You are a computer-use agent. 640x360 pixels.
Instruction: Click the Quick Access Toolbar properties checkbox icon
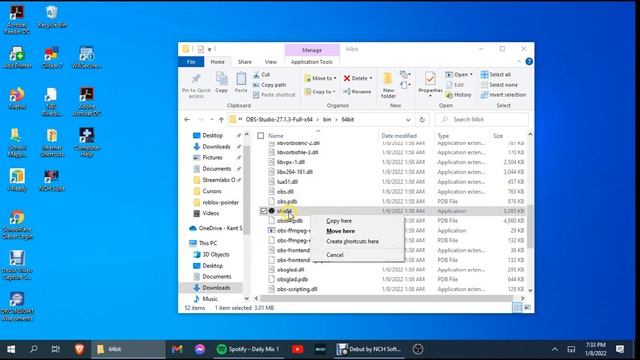click(x=200, y=49)
